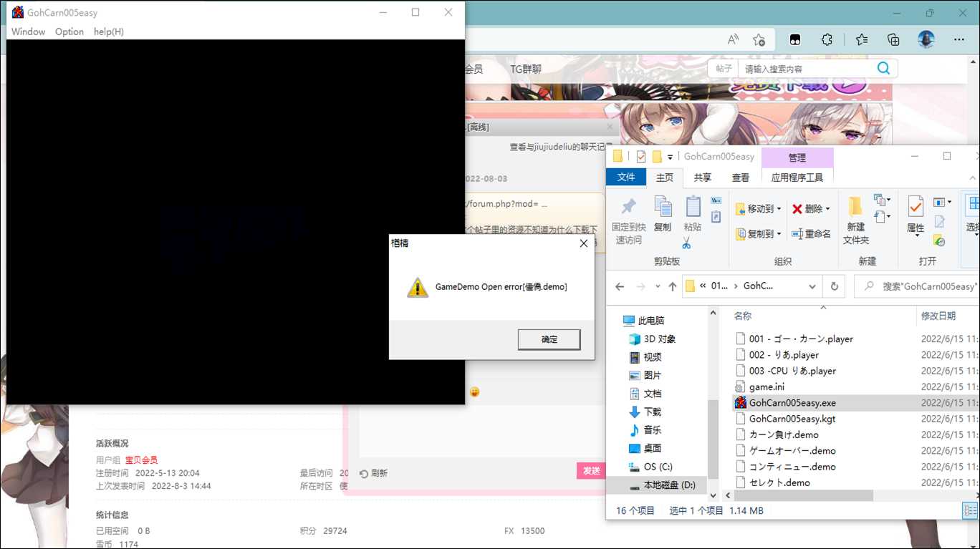The height and width of the screenshot is (549, 980).
Task: Click the edit icon in the 打开 group
Action: click(x=939, y=222)
